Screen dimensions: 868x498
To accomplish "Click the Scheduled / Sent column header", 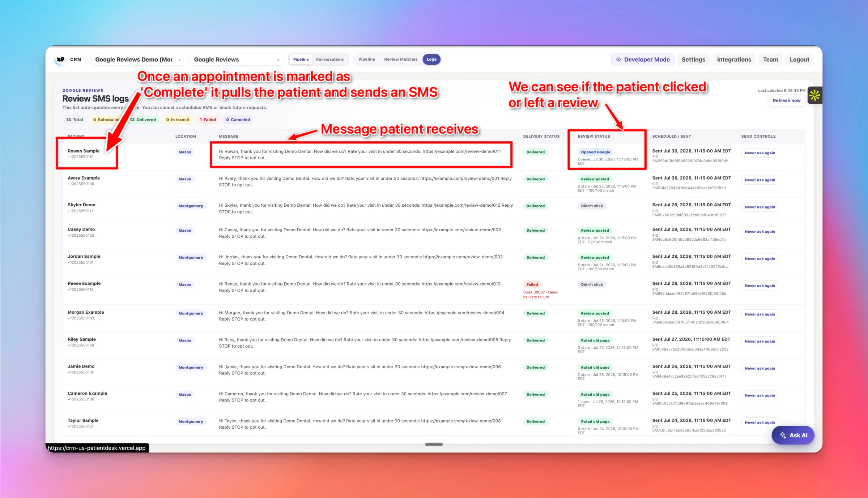I will 671,137.
